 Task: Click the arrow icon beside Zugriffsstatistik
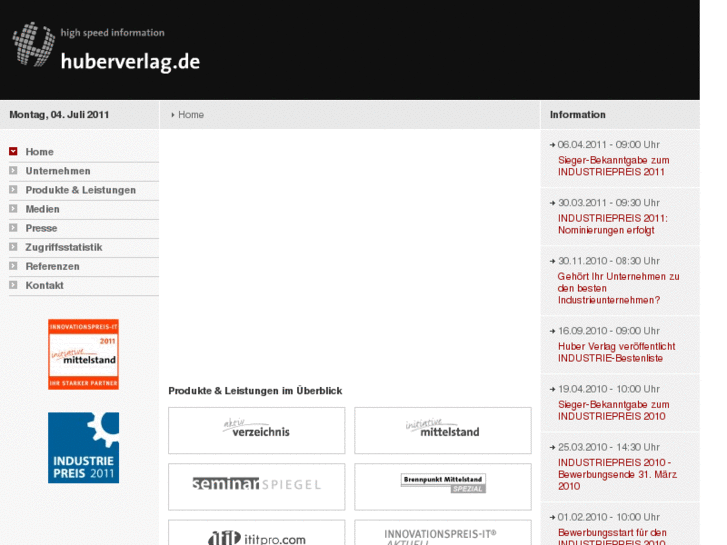[x=13, y=246]
